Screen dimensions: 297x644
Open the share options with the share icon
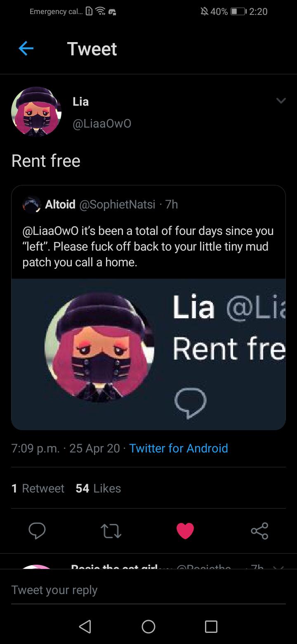click(x=259, y=531)
